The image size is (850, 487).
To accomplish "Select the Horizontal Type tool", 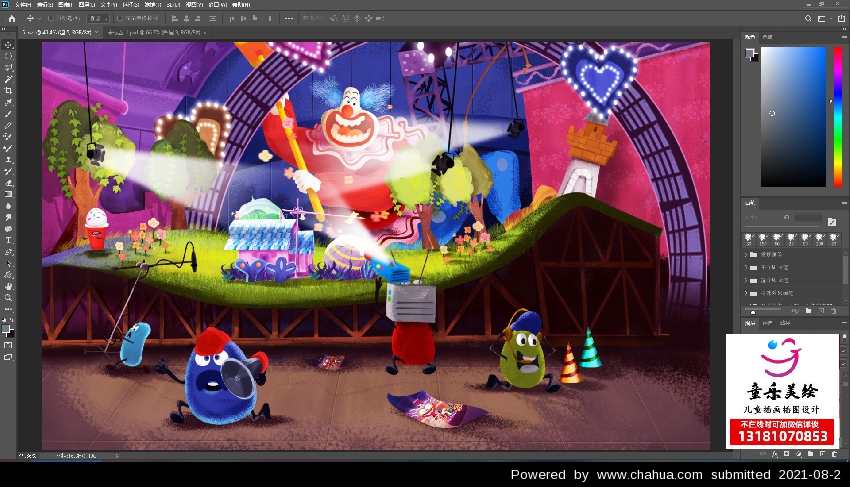I will tap(8, 240).
